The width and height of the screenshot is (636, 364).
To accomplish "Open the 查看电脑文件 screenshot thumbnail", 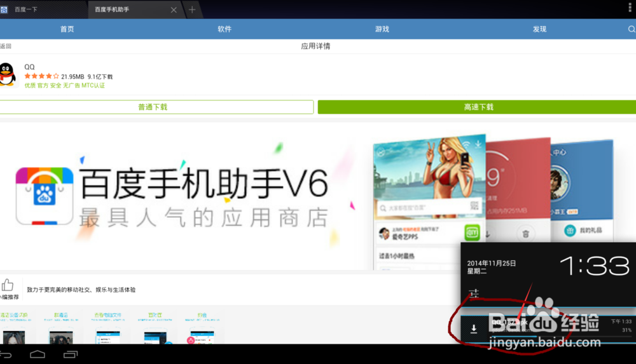I will coord(108,328).
